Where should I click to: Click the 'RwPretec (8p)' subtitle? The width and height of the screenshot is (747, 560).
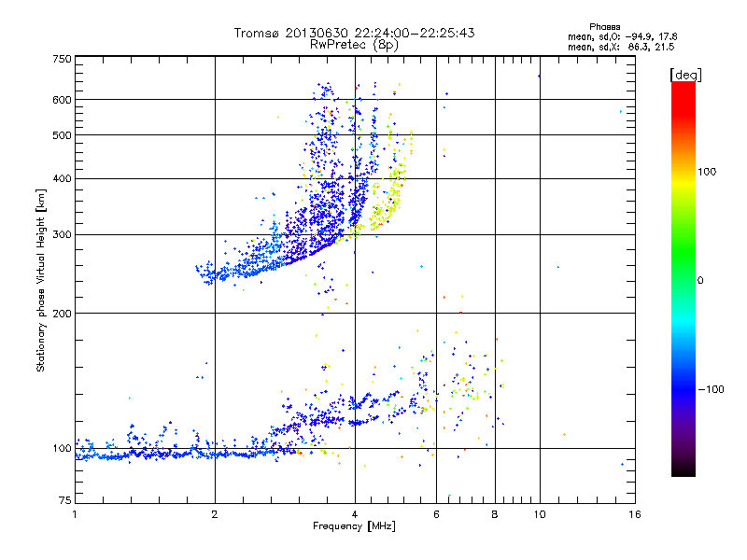tap(354, 45)
